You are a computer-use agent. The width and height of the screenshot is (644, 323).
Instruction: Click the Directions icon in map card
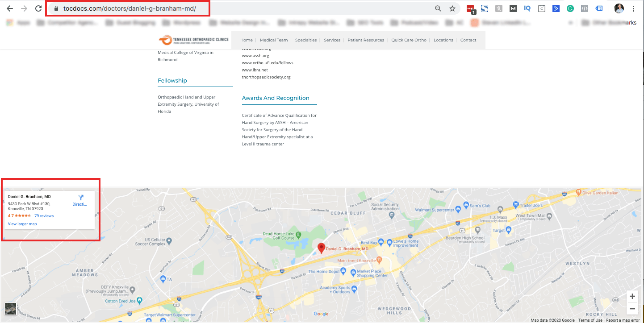click(x=81, y=197)
